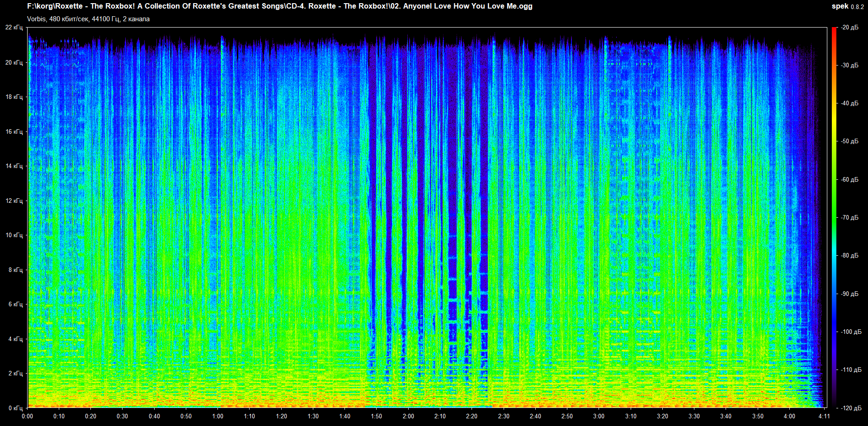Click the 2:30 time axis label
Image resolution: width=868 pixels, height=426 pixels.
coord(504,416)
